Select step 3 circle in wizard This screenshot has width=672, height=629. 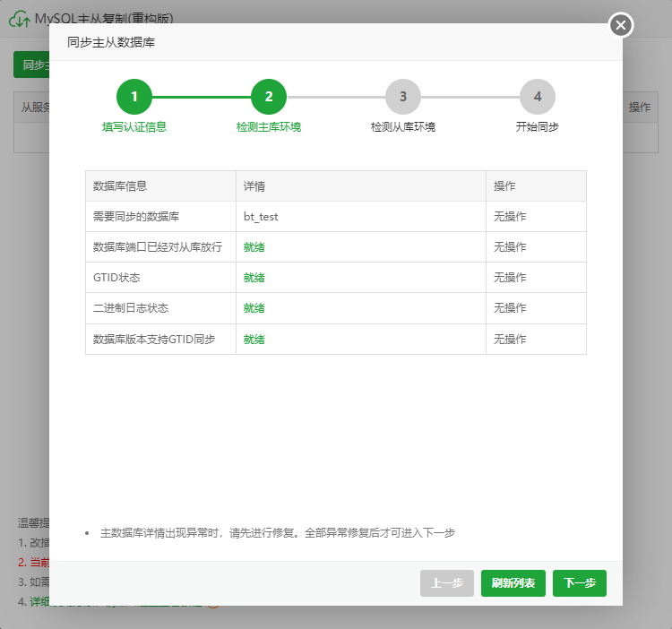[x=403, y=97]
